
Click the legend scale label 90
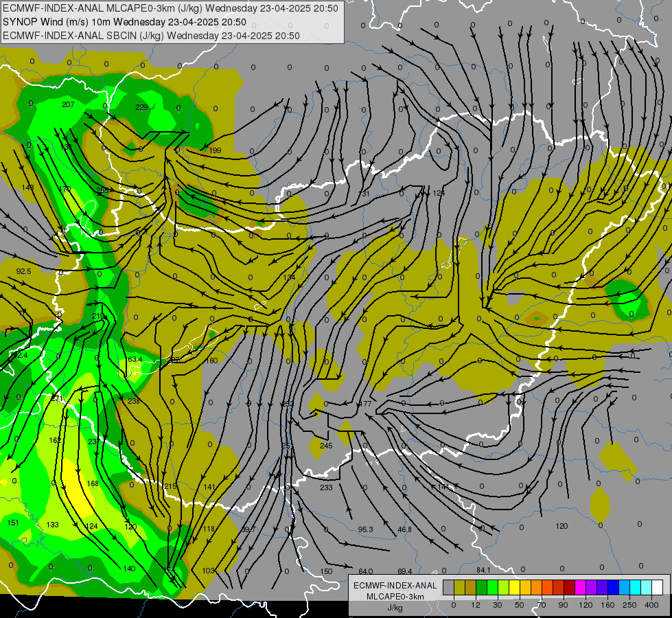pos(563,605)
